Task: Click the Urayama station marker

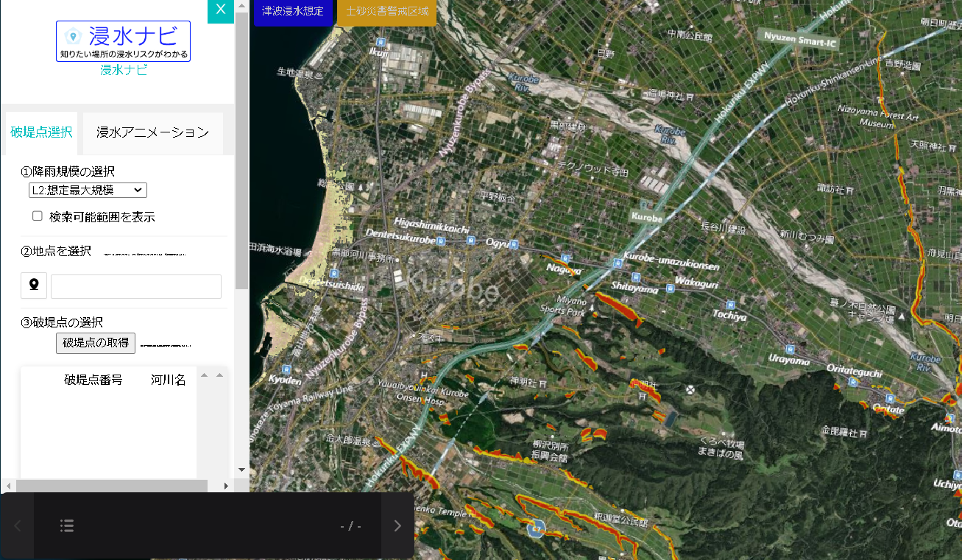Action: [789, 350]
